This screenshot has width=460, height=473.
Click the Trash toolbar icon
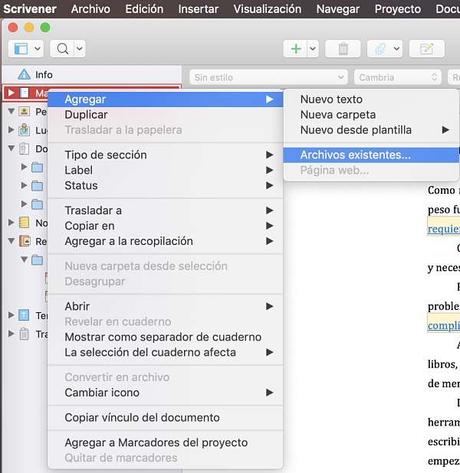tap(343, 49)
